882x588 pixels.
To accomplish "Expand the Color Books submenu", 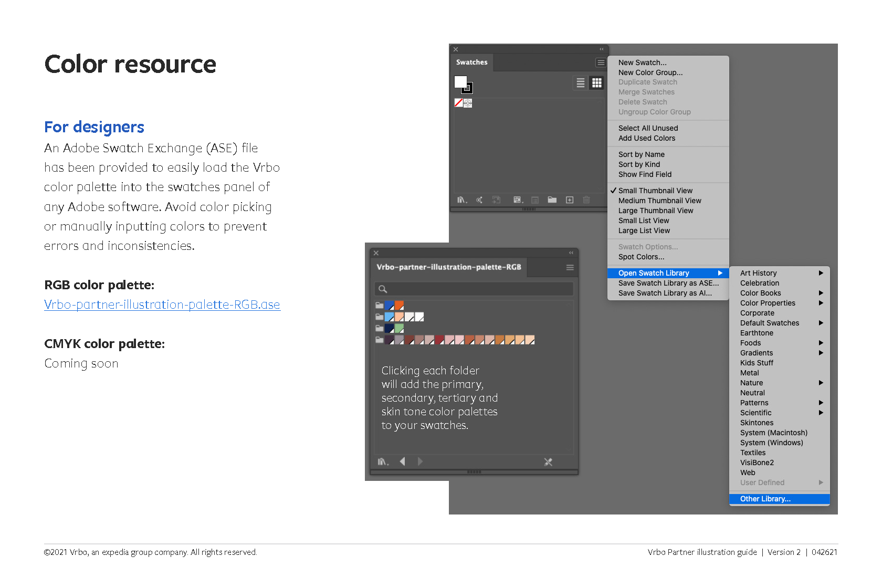I will [x=780, y=293].
